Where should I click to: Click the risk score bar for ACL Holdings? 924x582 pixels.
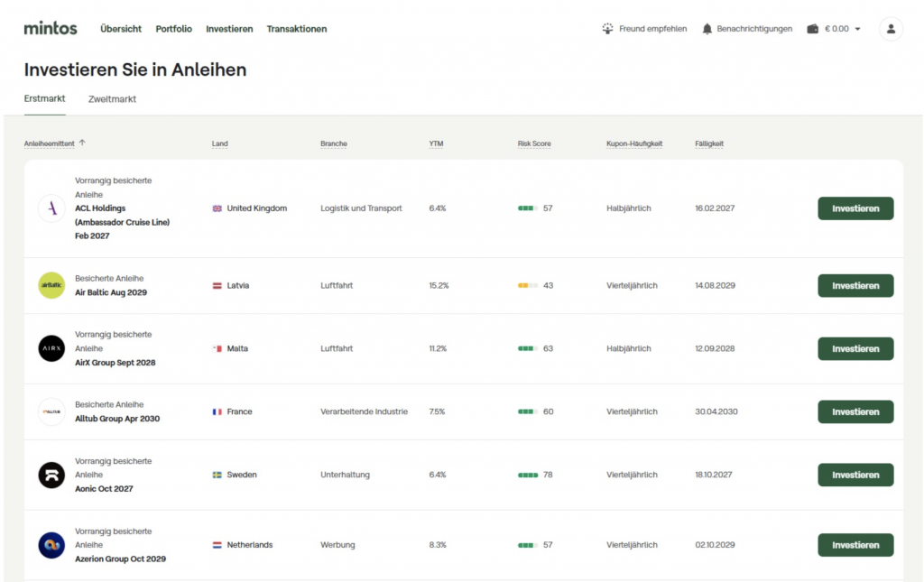[527, 208]
